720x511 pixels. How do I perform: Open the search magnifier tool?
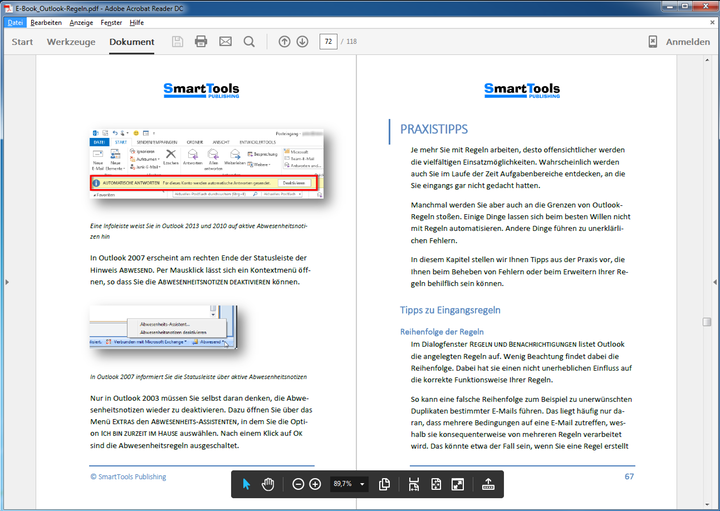249,42
